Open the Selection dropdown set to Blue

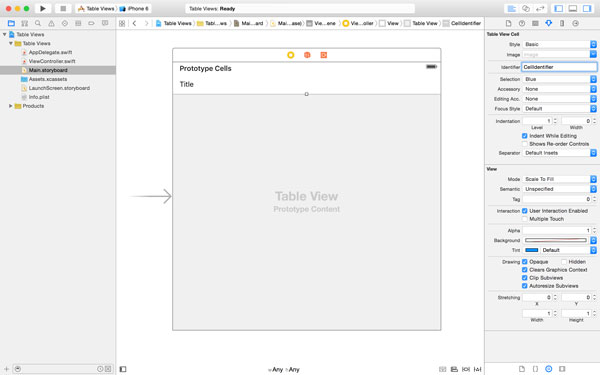click(x=559, y=79)
